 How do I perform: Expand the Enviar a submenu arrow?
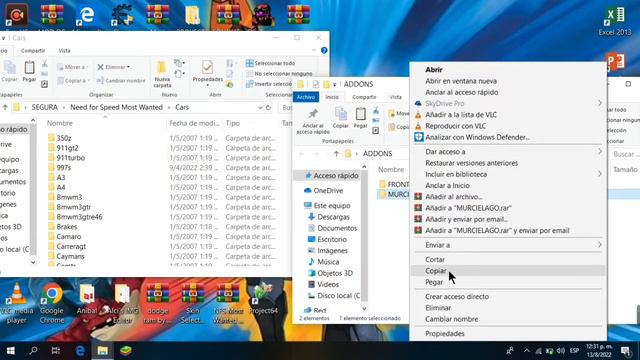[600, 245]
